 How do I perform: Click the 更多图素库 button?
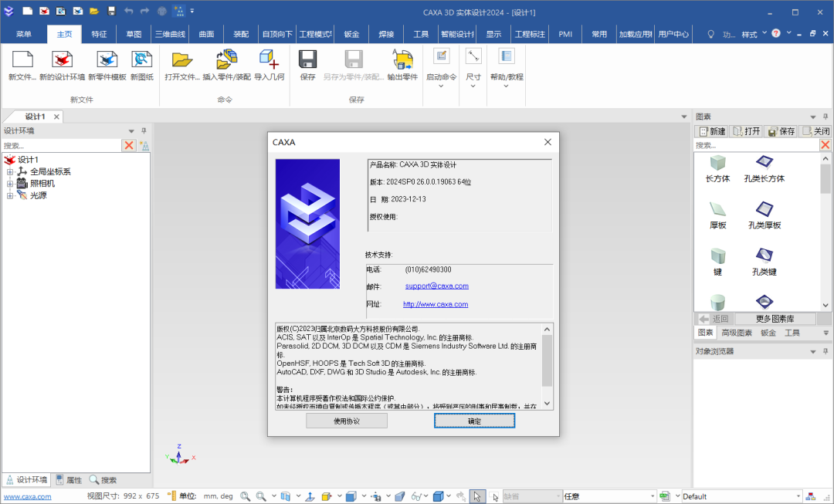775,319
